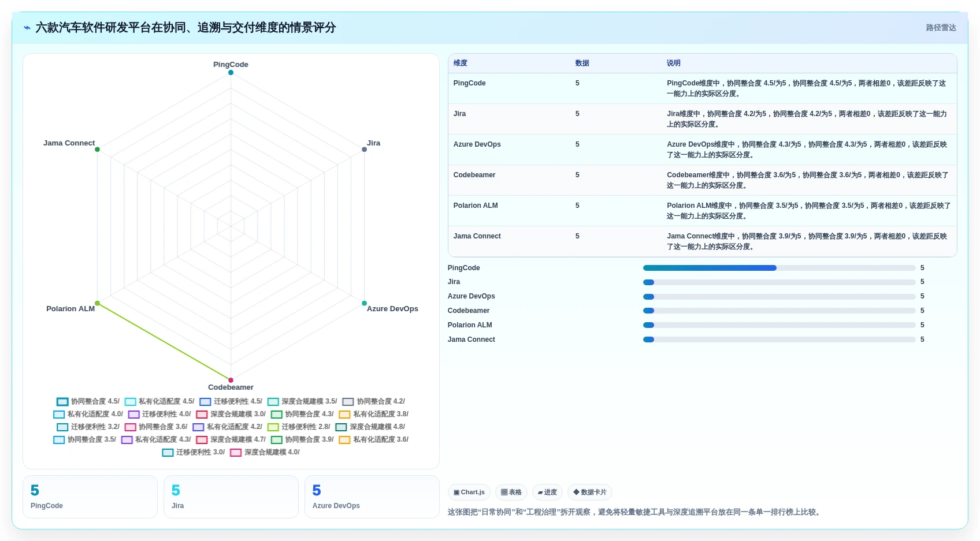This screenshot has height=541, width=980.
Task: Click the Jama Connect progress bar
Action: click(779, 339)
